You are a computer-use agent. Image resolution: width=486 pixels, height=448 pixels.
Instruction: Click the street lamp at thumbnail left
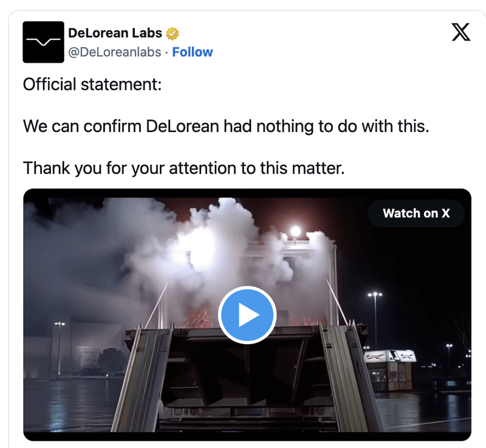(x=60, y=347)
